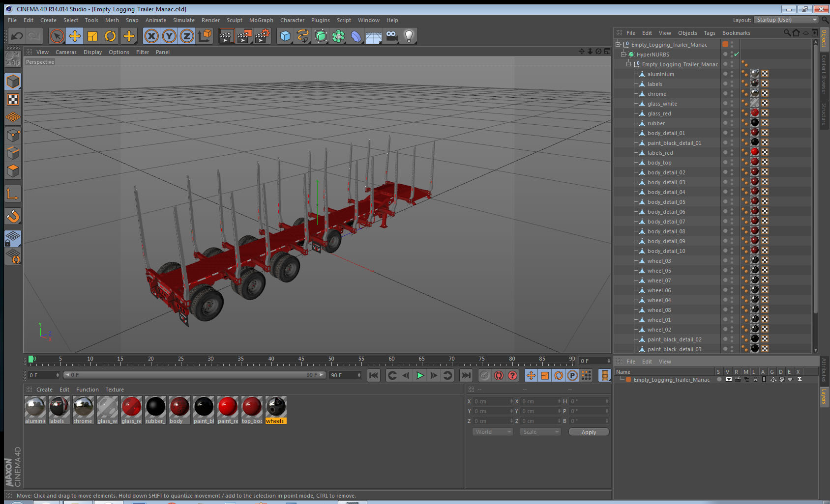Switch to Model mode in left palette
This screenshot has width=830, height=504.
13,82
